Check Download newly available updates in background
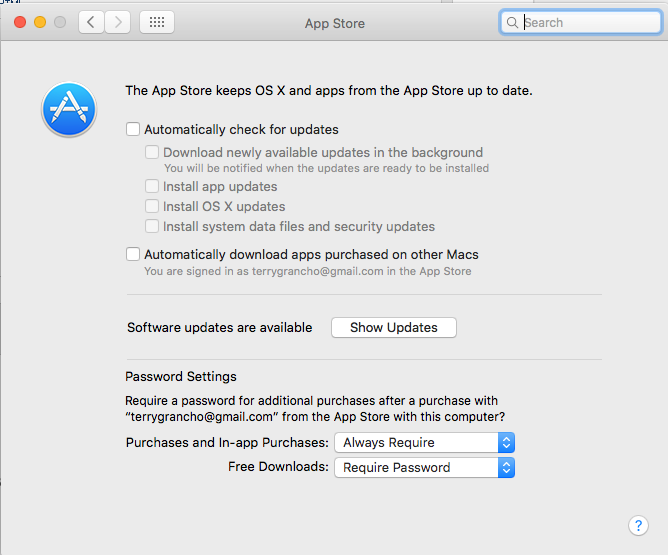Image resolution: width=668 pixels, height=555 pixels. coord(152,152)
